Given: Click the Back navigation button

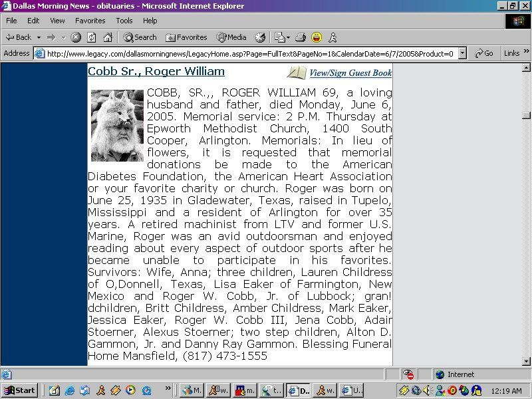Looking at the screenshot, I should 19,37.
